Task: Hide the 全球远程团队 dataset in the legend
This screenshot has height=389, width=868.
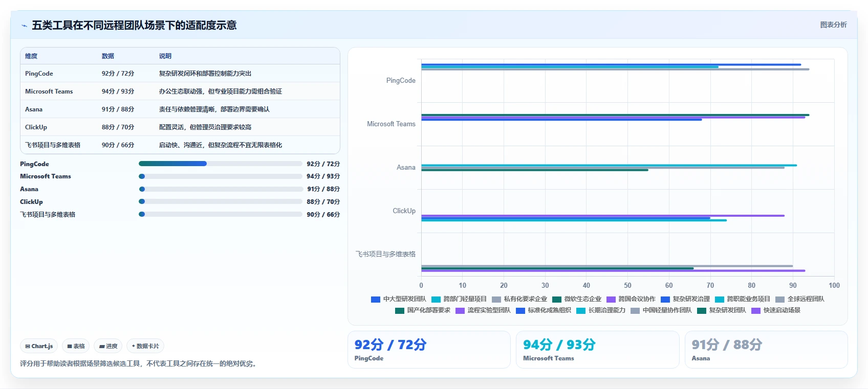Action: point(800,299)
